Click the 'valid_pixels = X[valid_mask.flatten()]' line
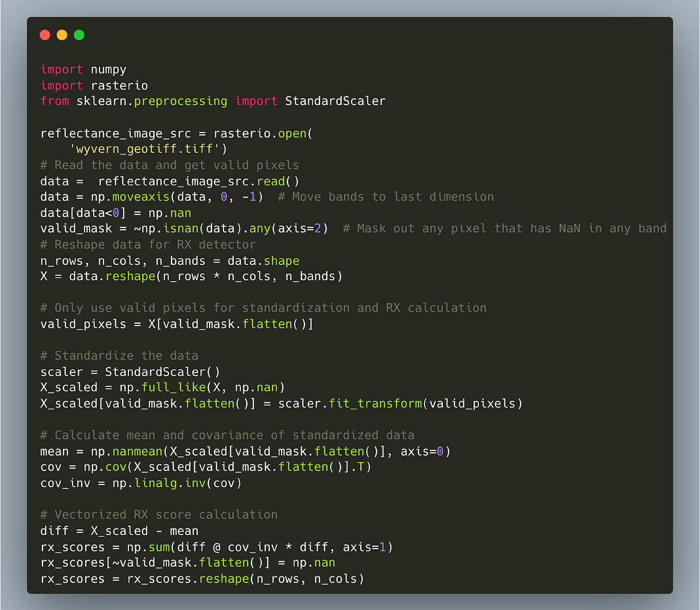 click(177, 324)
